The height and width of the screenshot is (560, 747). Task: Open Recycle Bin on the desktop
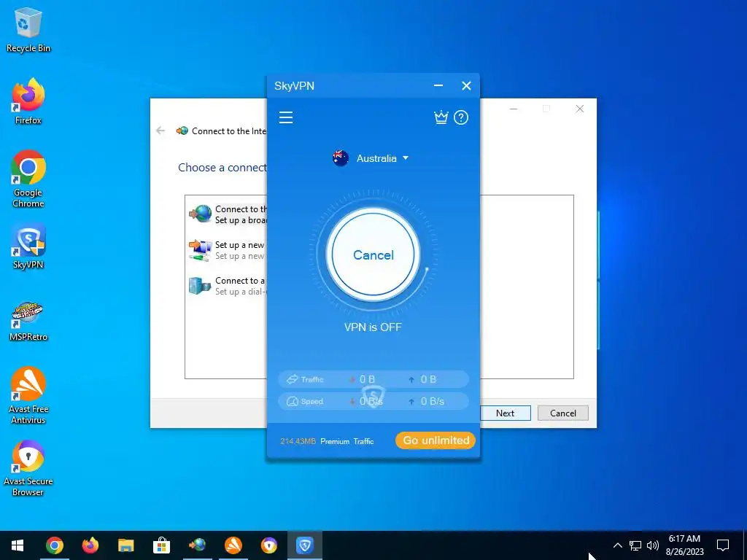coord(28,30)
